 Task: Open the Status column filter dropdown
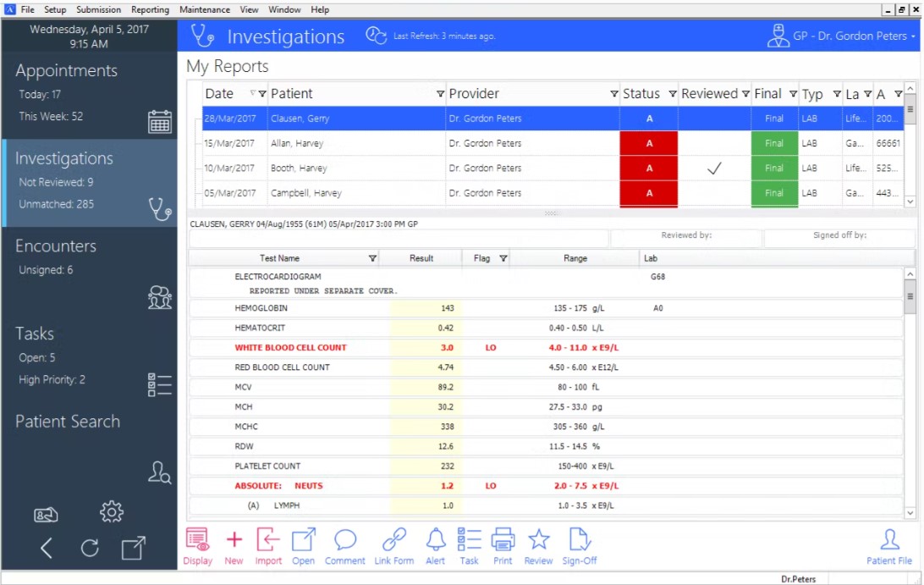coord(672,94)
